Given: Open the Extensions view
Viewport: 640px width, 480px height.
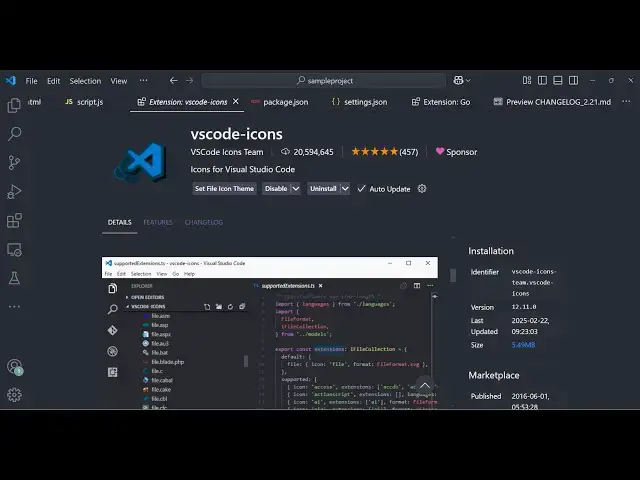Looking at the screenshot, I should click(14, 220).
